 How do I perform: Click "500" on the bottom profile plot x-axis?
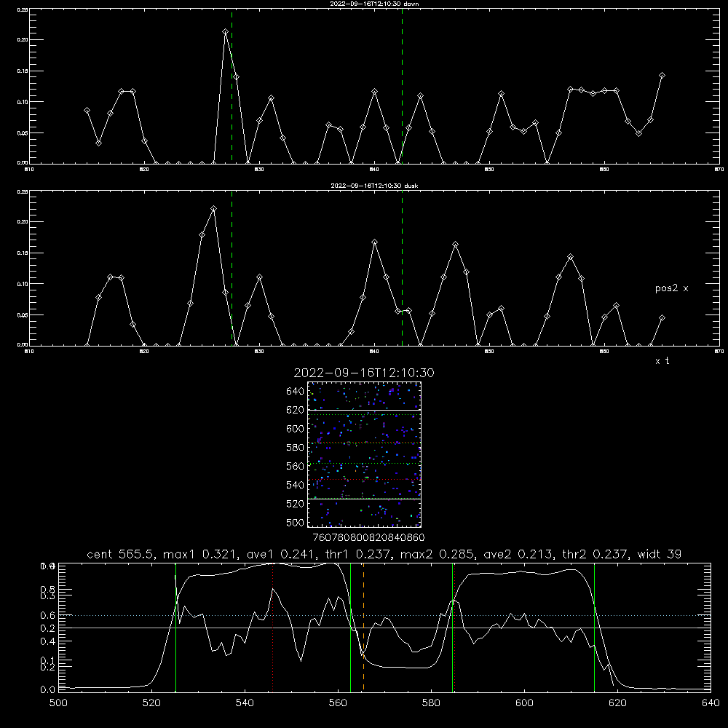coord(58,703)
